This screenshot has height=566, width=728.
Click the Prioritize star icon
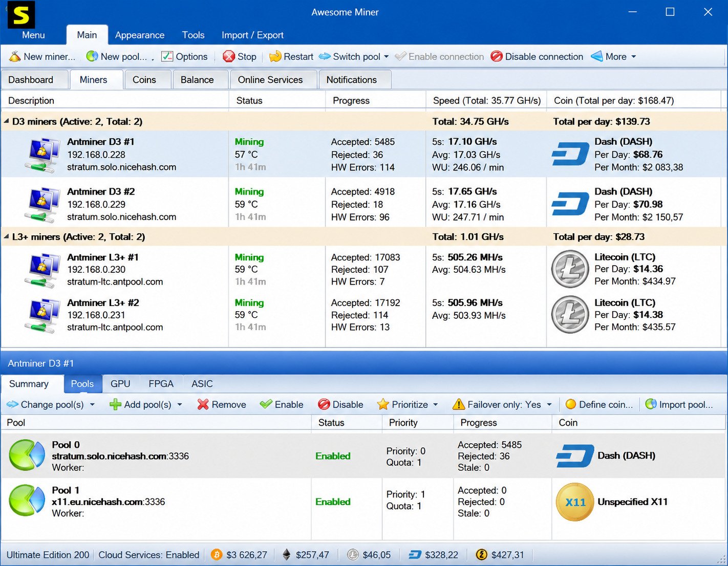pos(383,404)
